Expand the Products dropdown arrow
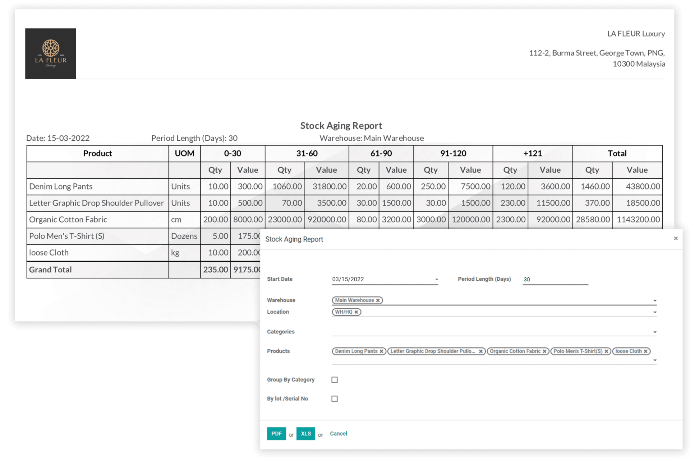The height and width of the screenshot is (459, 690). coord(655,358)
